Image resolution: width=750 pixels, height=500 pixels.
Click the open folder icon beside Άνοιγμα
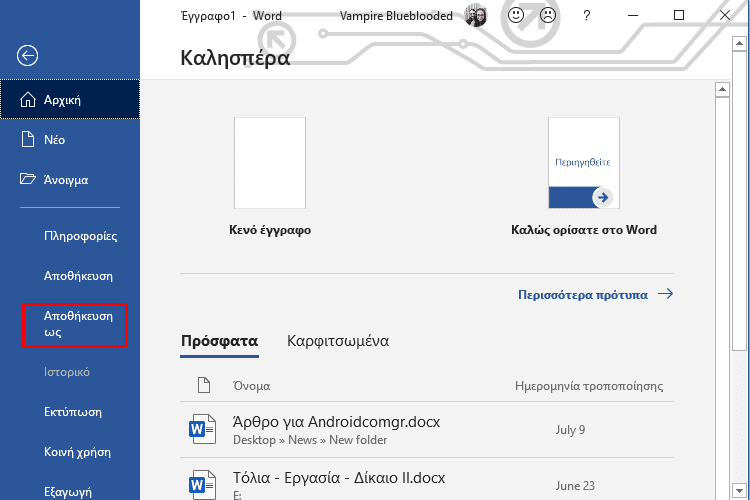click(28, 179)
